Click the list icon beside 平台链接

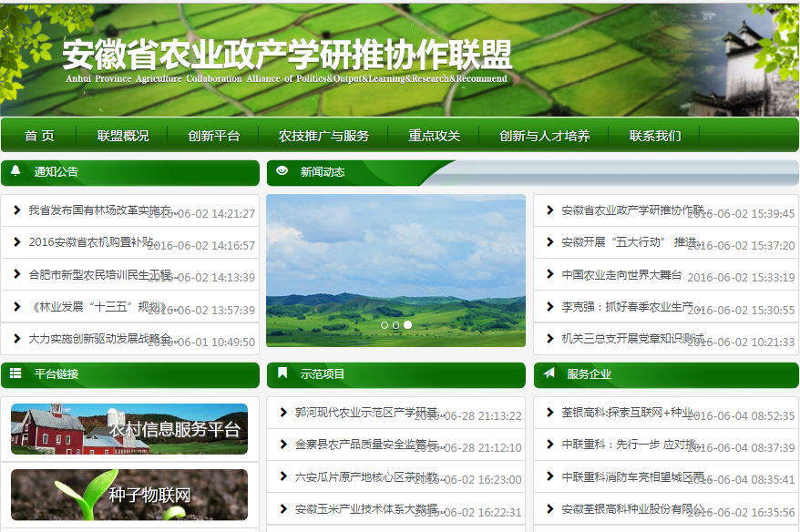click(x=16, y=373)
